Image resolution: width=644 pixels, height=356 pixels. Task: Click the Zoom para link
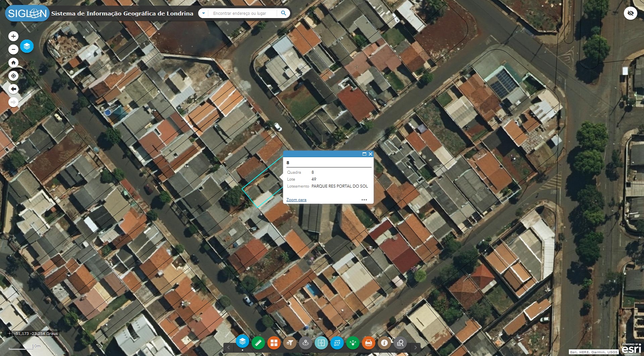(296, 200)
